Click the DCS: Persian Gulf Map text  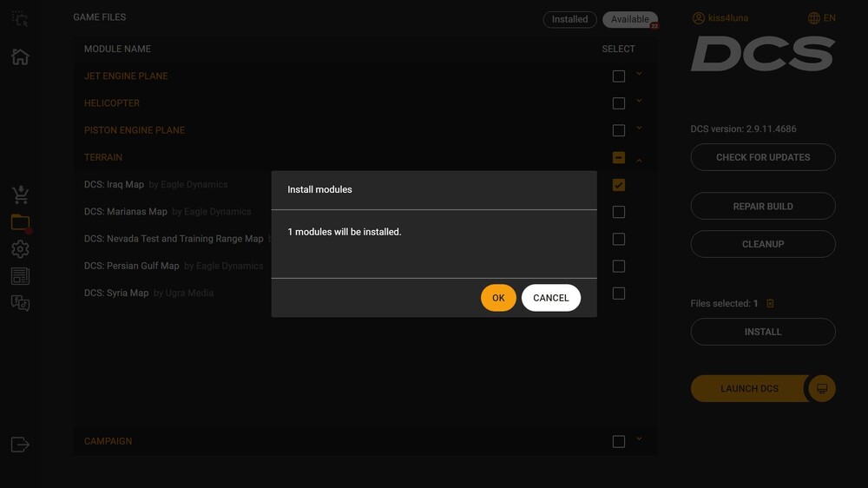pyautogui.click(x=132, y=266)
